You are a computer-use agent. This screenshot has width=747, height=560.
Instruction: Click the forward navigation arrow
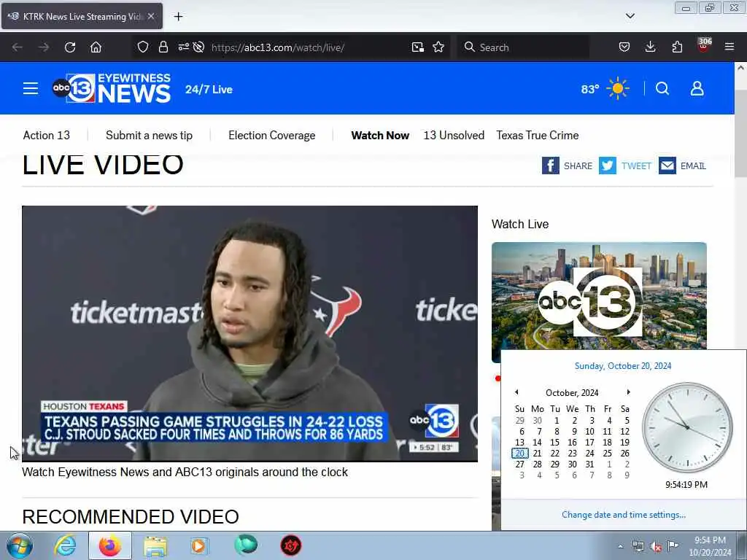tap(43, 47)
